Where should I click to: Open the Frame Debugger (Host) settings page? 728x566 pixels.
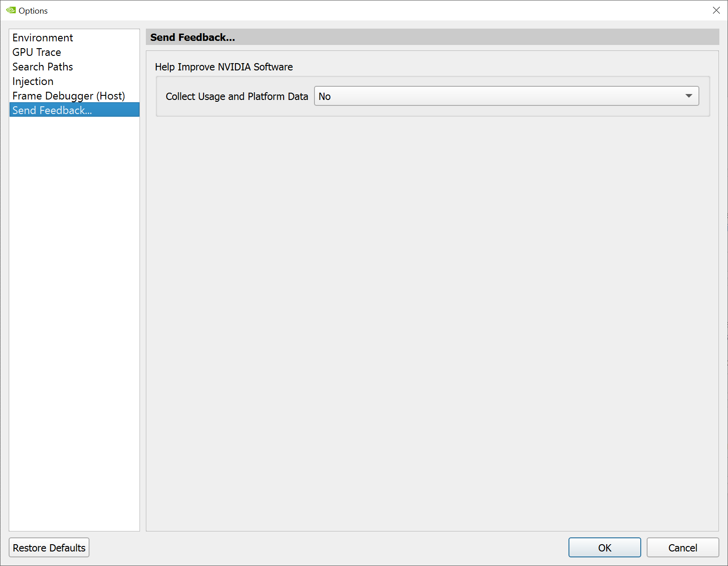(x=69, y=96)
